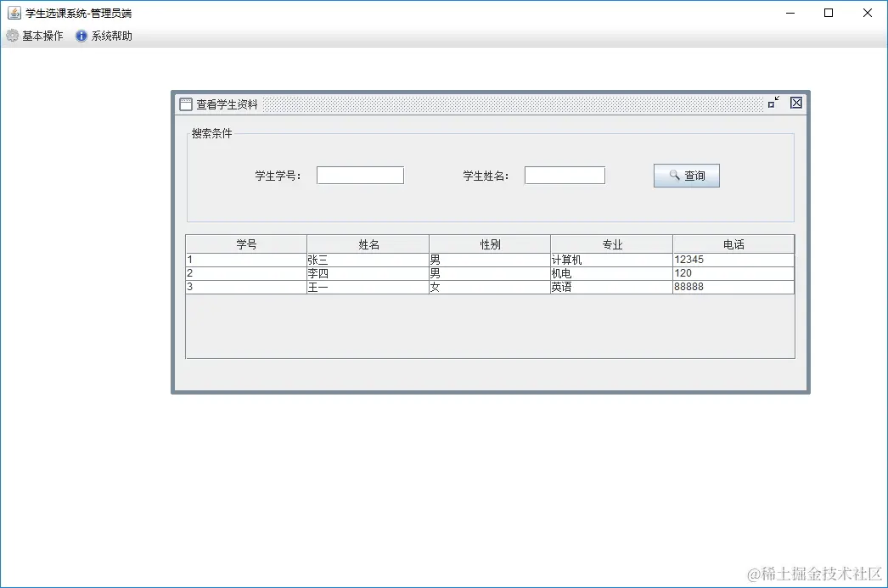Image resolution: width=888 pixels, height=588 pixels.
Task: Select the cell 王一
Action: coord(368,287)
